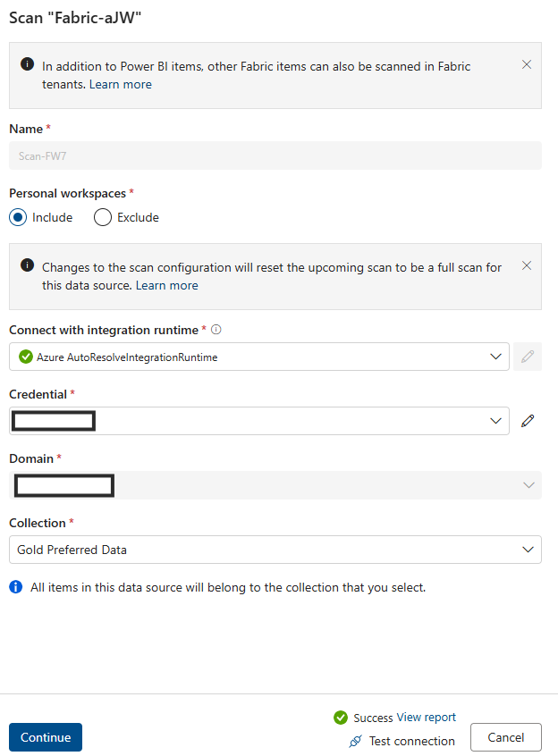The width and height of the screenshot is (558, 756).
Task: Click the Cancel button
Action: (505, 737)
